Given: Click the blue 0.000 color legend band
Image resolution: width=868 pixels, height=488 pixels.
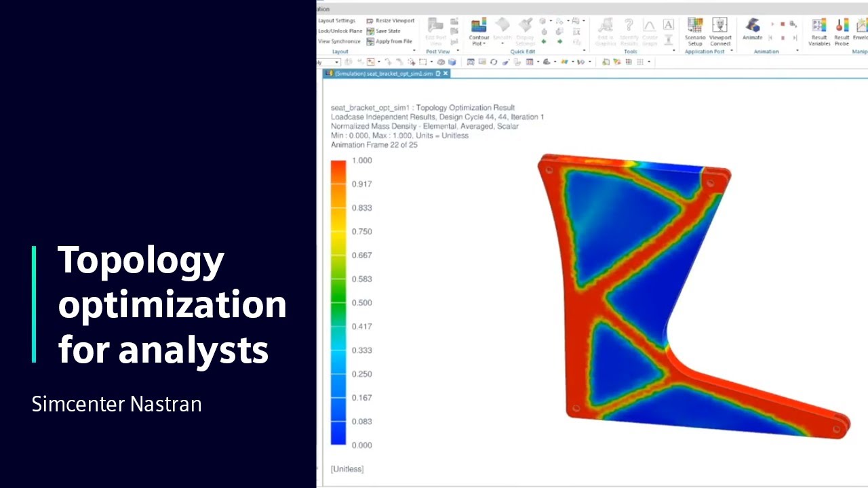Looking at the screenshot, I should coord(338,434).
